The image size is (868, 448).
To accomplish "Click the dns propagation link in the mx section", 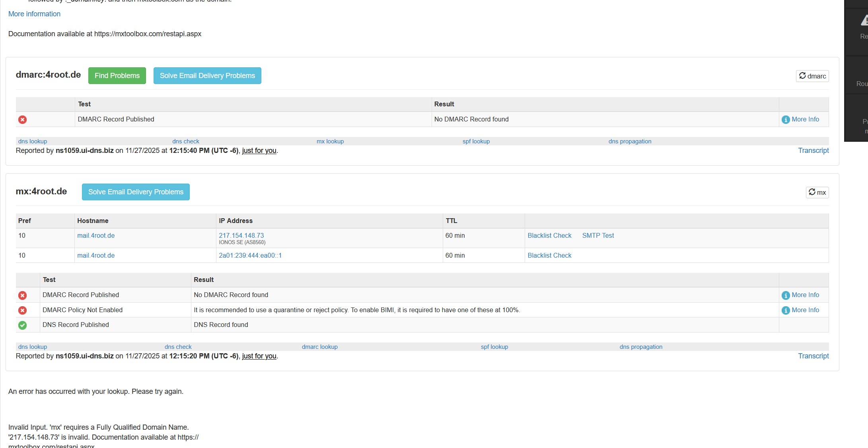I will coord(640,347).
